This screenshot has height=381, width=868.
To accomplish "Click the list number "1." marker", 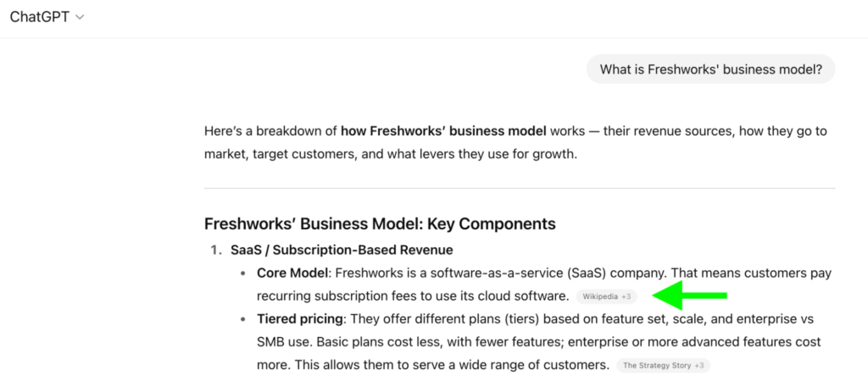I will click(216, 250).
